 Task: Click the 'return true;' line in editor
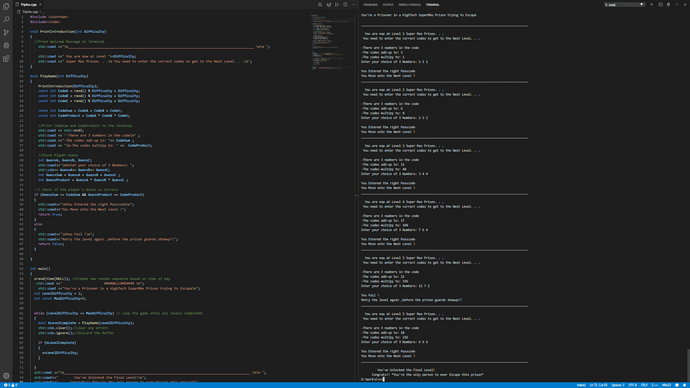coord(50,214)
